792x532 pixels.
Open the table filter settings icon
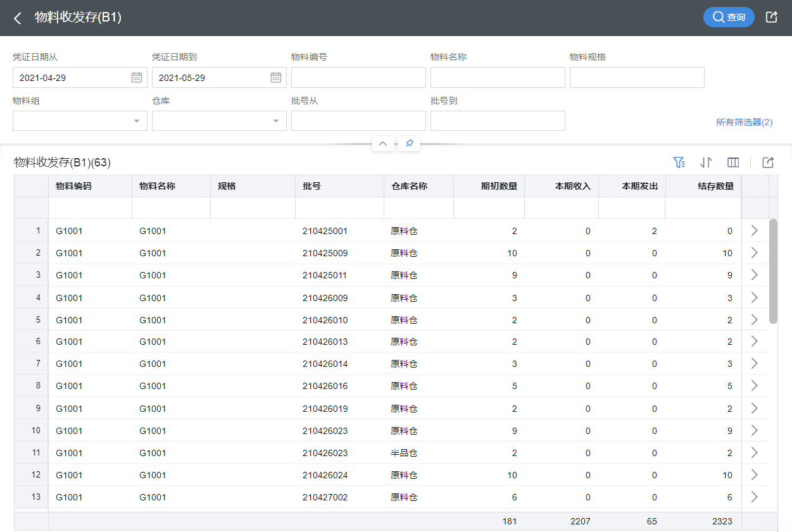[679, 163]
